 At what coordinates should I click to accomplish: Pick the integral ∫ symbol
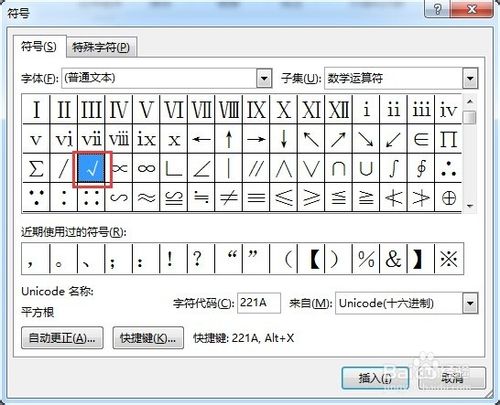click(393, 168)
